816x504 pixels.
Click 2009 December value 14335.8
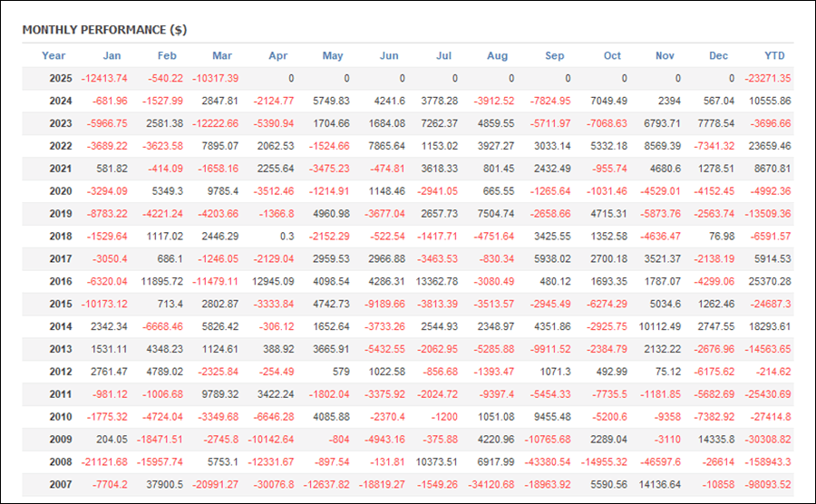[x=716, y=440]
